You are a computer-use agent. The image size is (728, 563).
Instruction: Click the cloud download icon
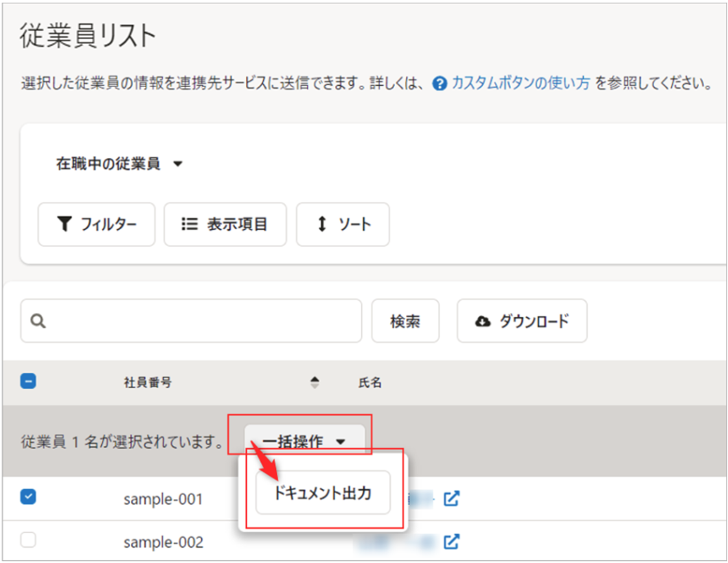[484, 321]
